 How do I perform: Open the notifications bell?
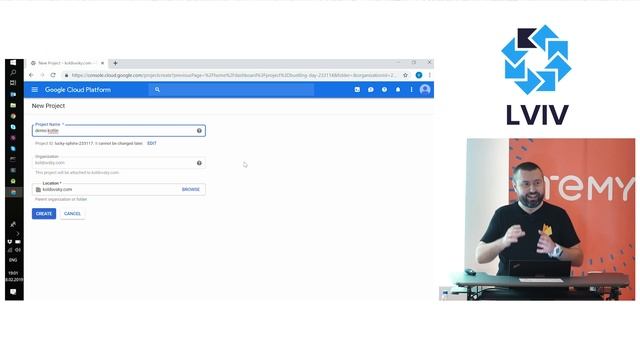click(398, 89)
